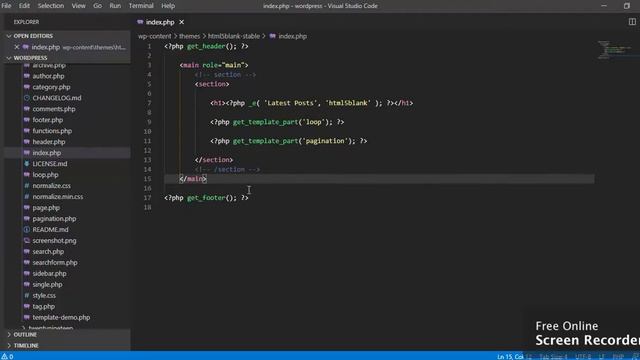Collapse the WORDPRESS folder section

click(9, 58)
